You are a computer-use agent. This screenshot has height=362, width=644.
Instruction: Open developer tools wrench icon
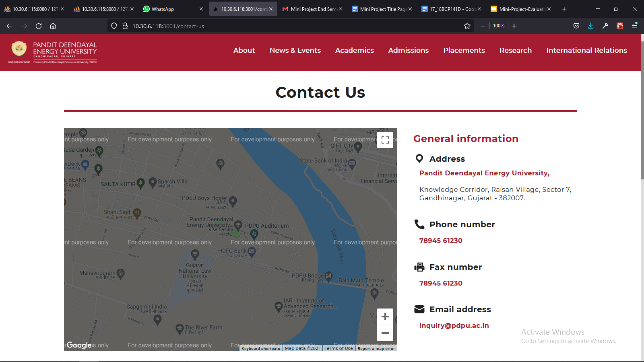[605, 26]
